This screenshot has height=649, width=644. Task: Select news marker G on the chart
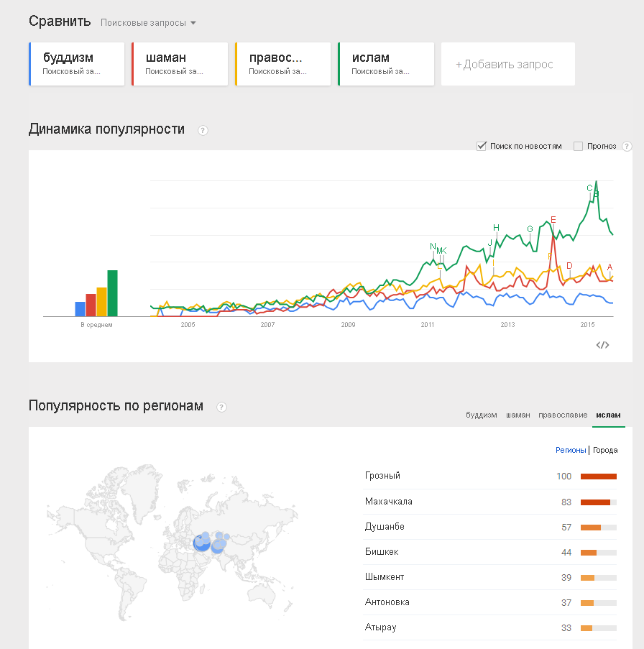(x=530, y=229)
